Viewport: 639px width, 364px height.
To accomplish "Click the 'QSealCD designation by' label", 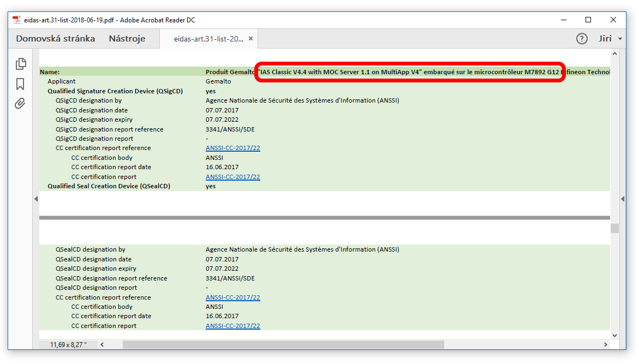I will tap(91, 249).
